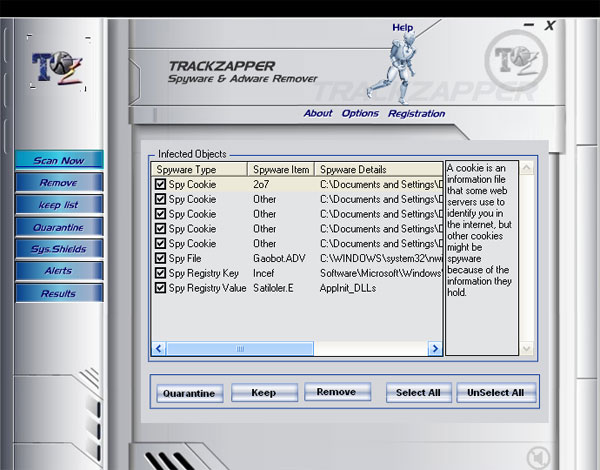
Task: Close the TrackZapper window
Action: point(550,26)
